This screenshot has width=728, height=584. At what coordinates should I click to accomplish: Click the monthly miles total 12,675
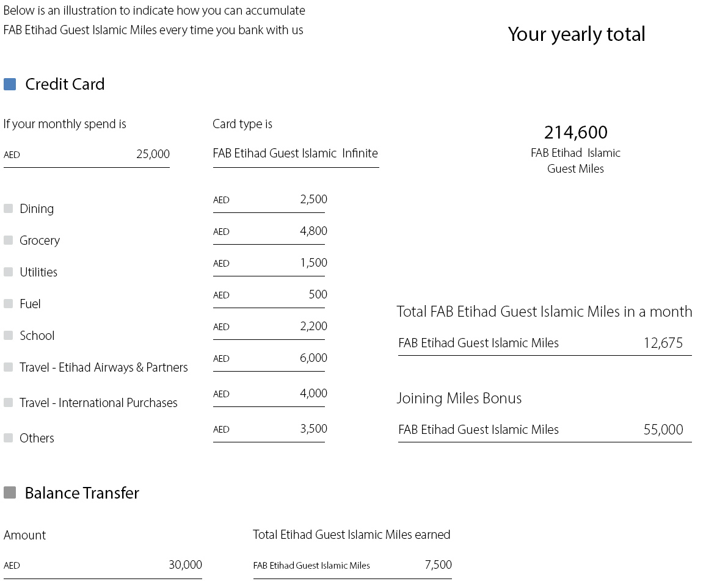[663, 343]
